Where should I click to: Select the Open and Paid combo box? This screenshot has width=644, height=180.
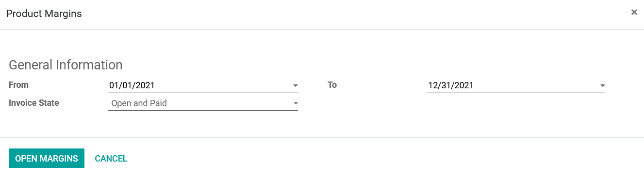(x=202, y=103)
